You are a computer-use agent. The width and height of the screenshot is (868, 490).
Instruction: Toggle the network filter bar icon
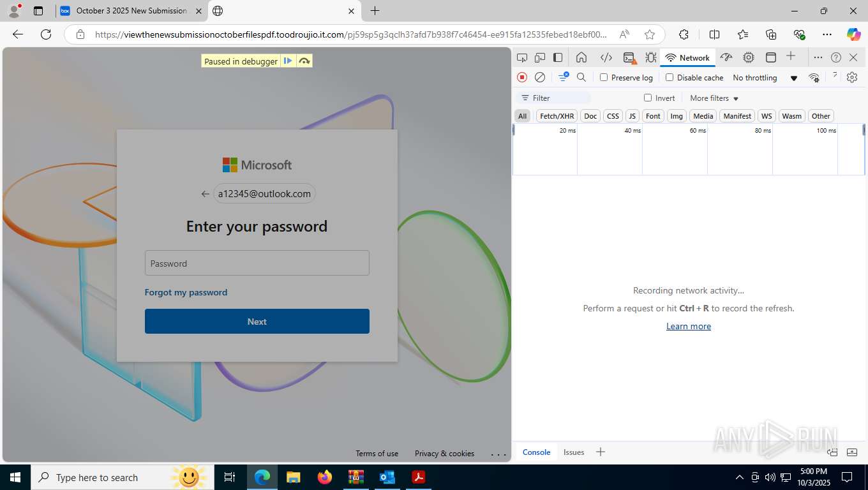click(x=564, y=77)
